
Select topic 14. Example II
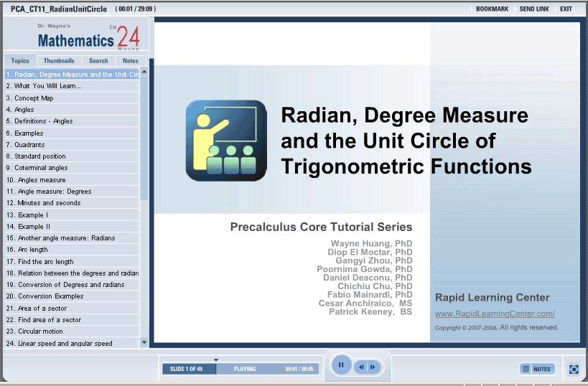click(x=72, y=226)
